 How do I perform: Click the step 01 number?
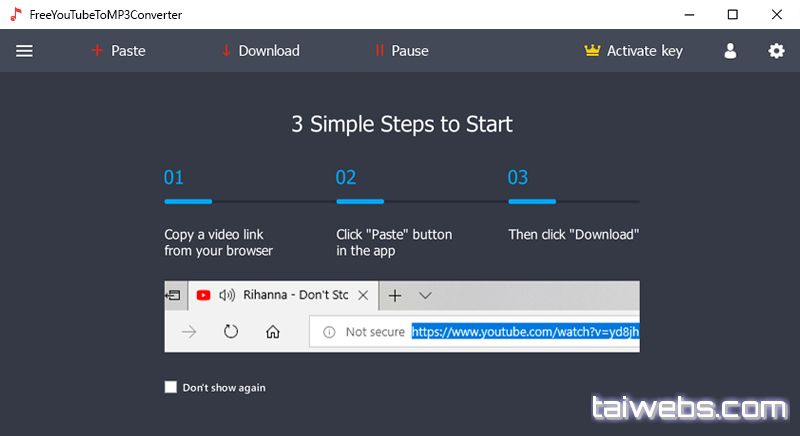coord(173,177)
